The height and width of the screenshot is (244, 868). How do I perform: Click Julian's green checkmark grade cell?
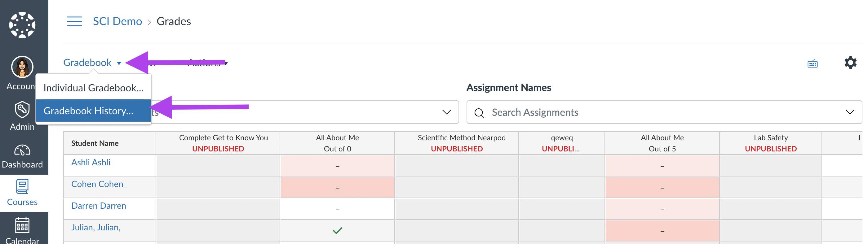337,231
